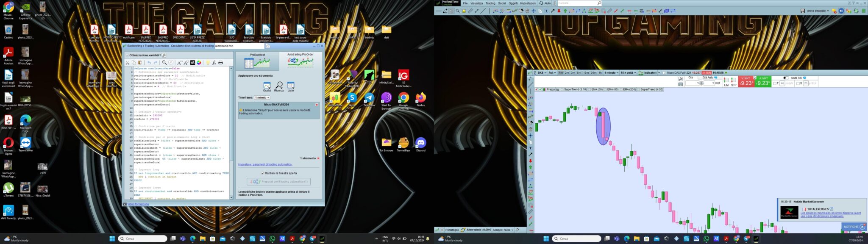The image size is (868, 244).
Task: Toggle the EMA (200) checkbox
Action: (621, 89)
